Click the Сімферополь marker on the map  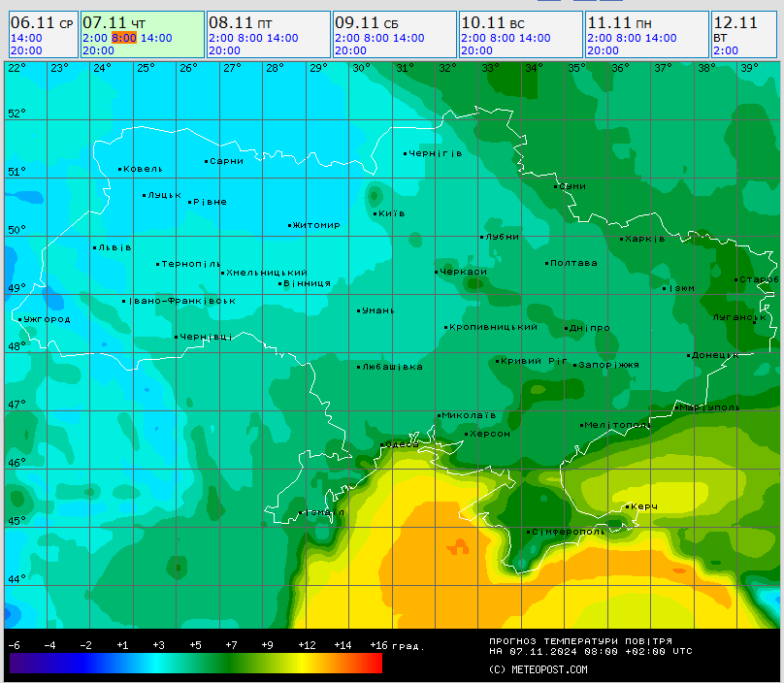[x=529, y=532]
